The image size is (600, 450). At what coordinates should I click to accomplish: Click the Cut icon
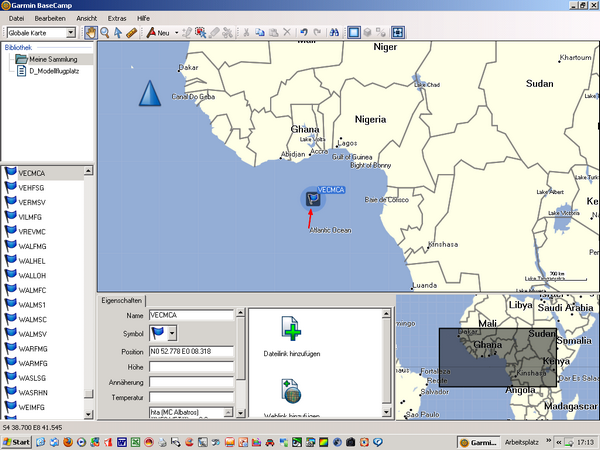coord(246,33)
